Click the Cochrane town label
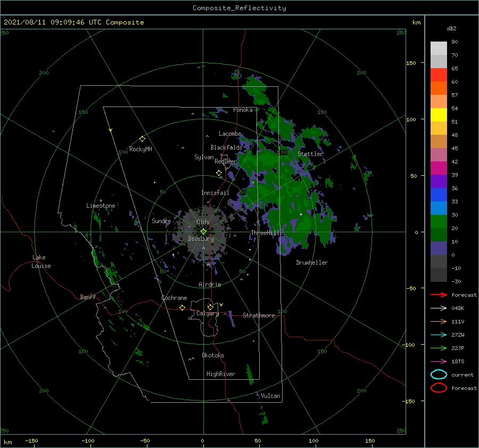 click(174, 298)
